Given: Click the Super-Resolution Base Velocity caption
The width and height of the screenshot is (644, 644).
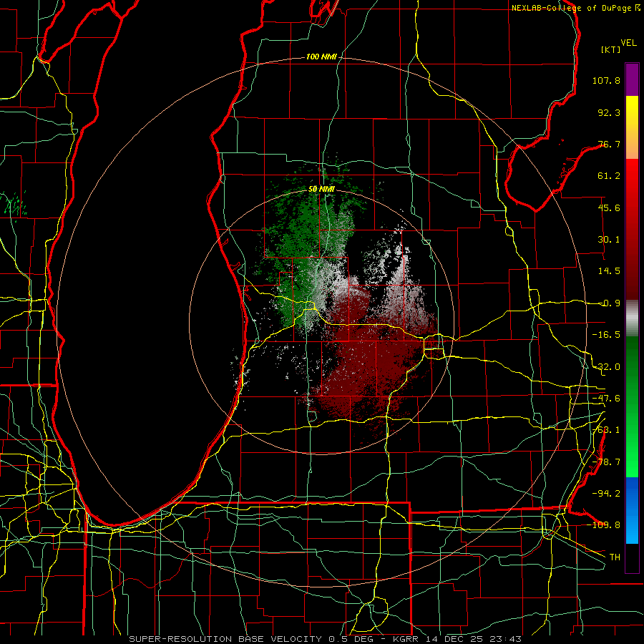Looking at the screenshot, I should [326, 639].
